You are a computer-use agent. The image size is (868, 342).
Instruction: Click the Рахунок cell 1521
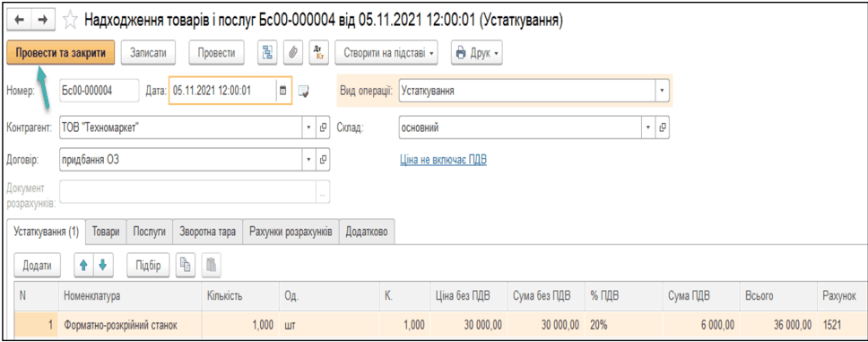tap(842, 325)
